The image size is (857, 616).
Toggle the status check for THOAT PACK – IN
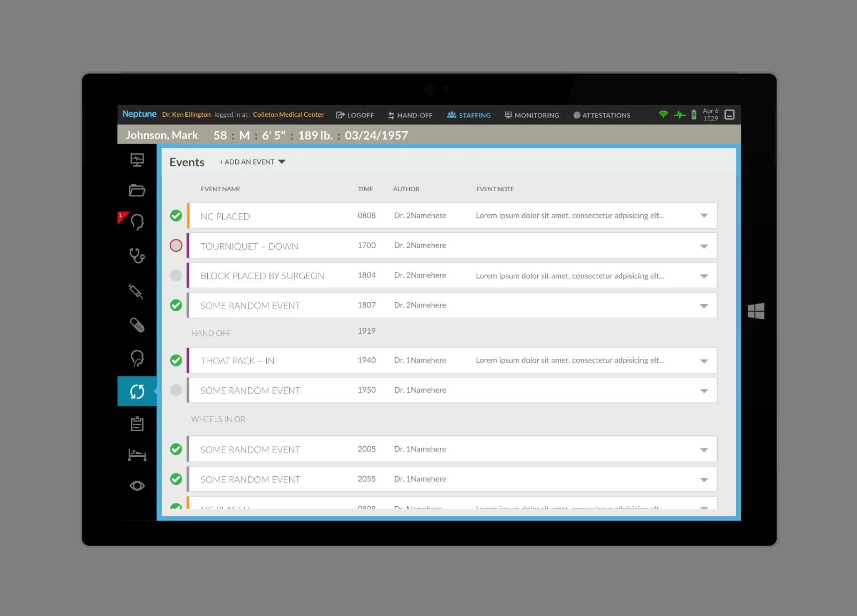(x=176, y=360)
